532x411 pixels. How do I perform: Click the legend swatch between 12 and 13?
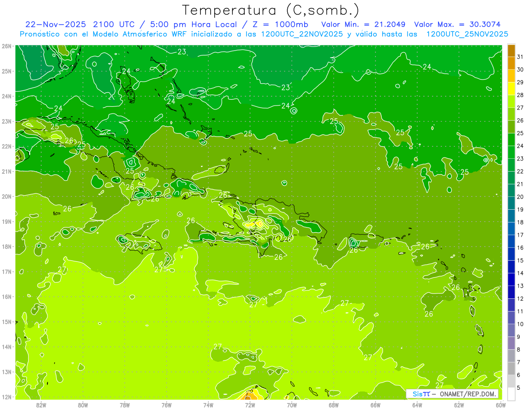click(x=511, y=292)
